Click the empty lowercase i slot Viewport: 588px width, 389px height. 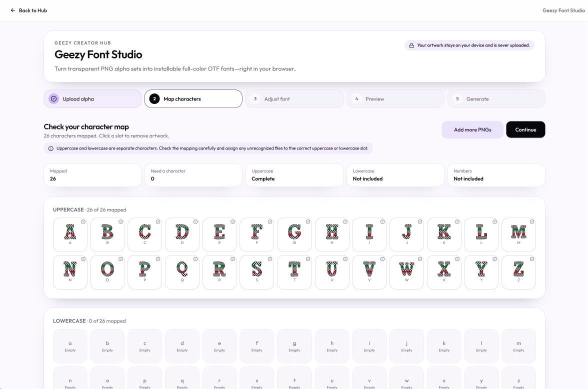(x=369, y=346)
